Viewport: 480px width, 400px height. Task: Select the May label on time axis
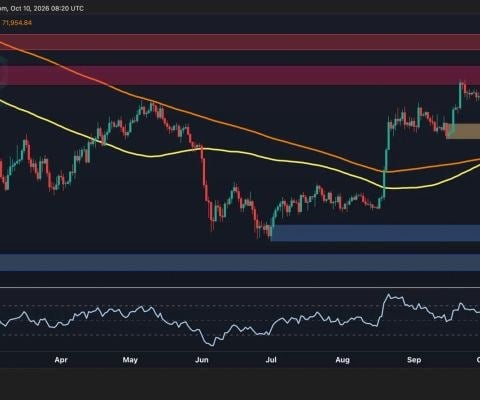[x=130, y=360]
